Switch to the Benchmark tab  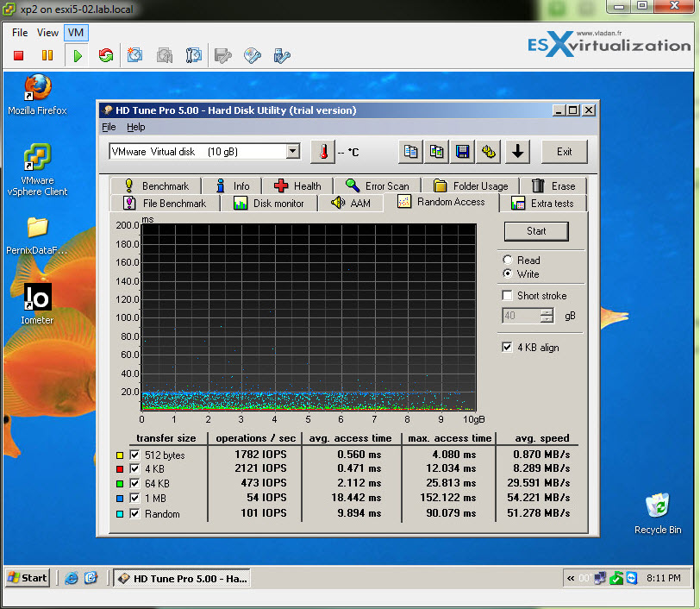click(157, 185)
